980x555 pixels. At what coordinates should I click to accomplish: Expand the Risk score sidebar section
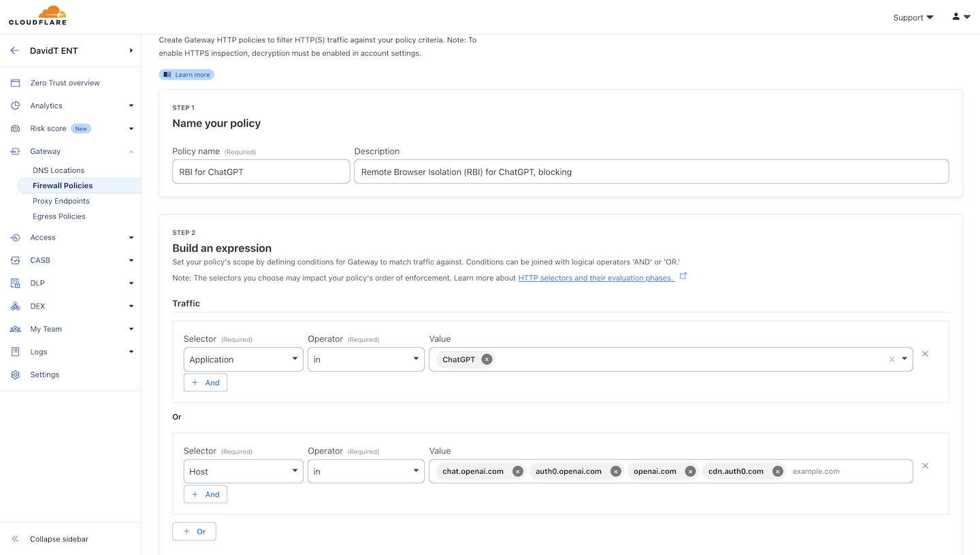click(x=131, y=129)
